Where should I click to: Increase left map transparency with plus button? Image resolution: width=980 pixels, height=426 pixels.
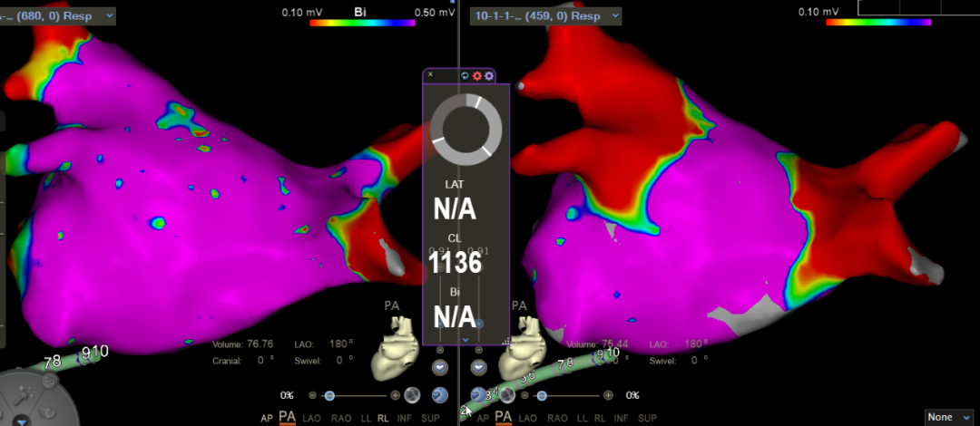pos(395,395)
